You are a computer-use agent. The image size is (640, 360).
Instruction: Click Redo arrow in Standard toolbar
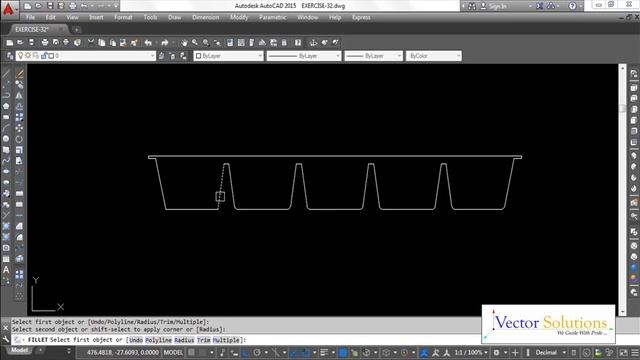point(164,42)
